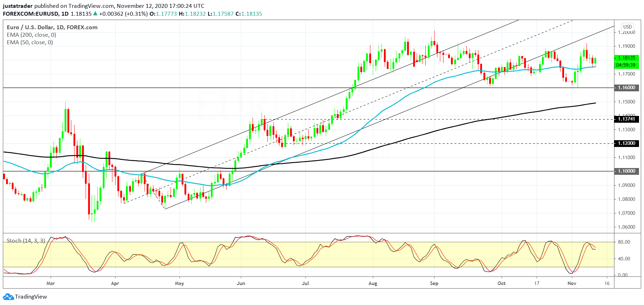Viewport: 644px width, 305px height.
Task: Select the 1.13741 dashed line price label
Action: pos(627,119)
